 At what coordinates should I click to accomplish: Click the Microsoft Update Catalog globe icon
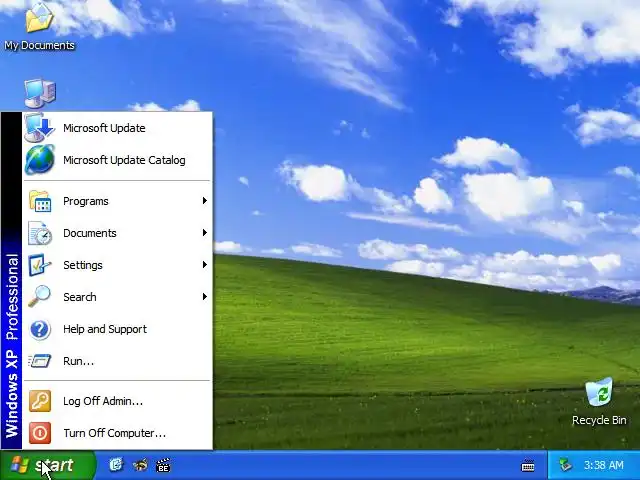(x=40, y=160)
